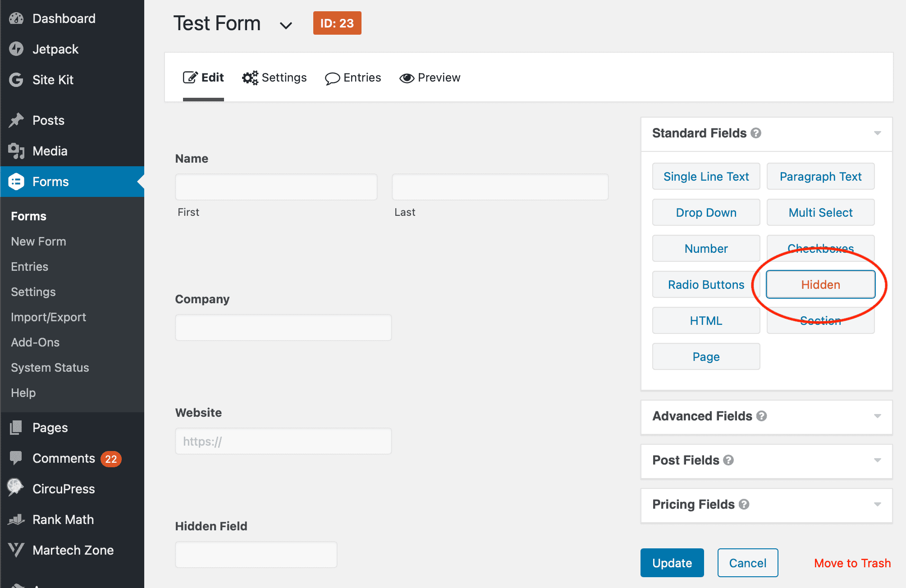Open System Status in sidebar

(50, 368)
